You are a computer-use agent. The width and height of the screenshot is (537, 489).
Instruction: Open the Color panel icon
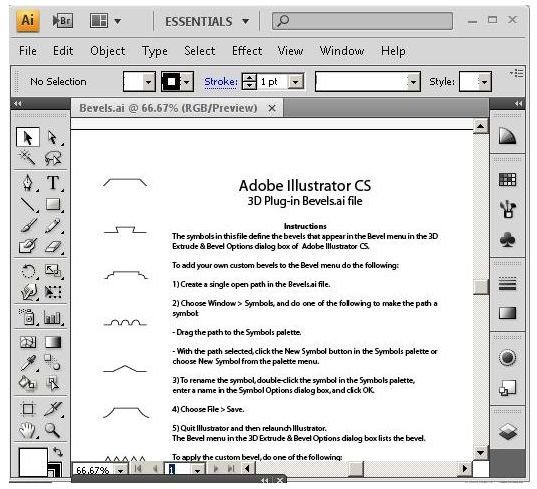coord(507,136)
